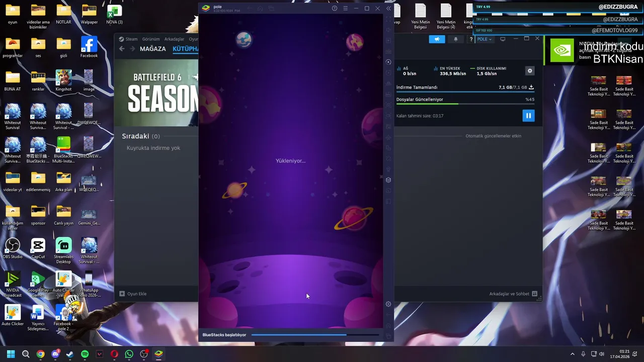Open the BlueStacks help icon

[335, 9]
